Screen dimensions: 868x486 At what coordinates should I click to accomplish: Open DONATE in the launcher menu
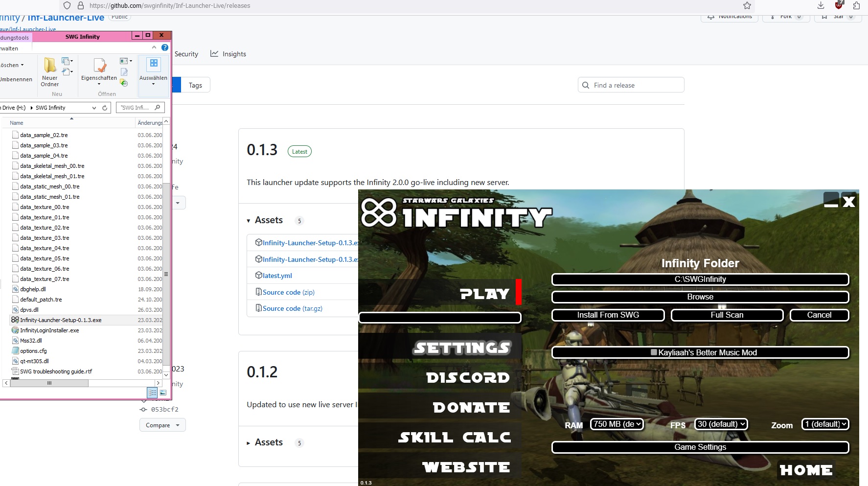[472, 408]
